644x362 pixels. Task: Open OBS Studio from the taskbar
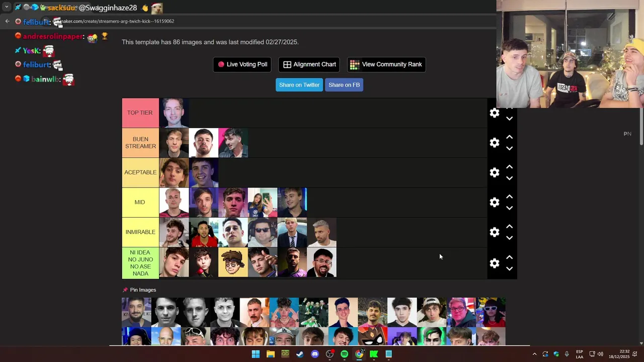click(330, 354)
